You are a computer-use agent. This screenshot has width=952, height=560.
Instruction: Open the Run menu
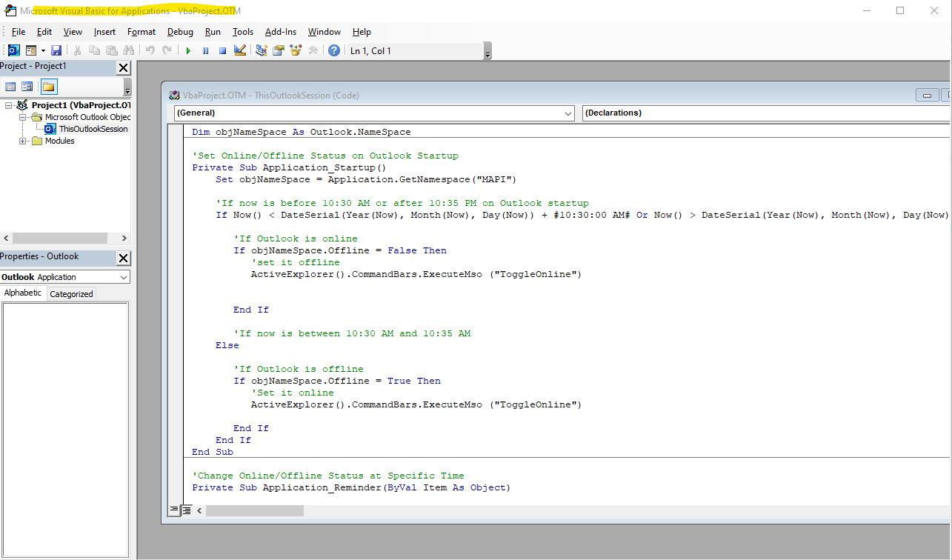[x=213, y=32]
